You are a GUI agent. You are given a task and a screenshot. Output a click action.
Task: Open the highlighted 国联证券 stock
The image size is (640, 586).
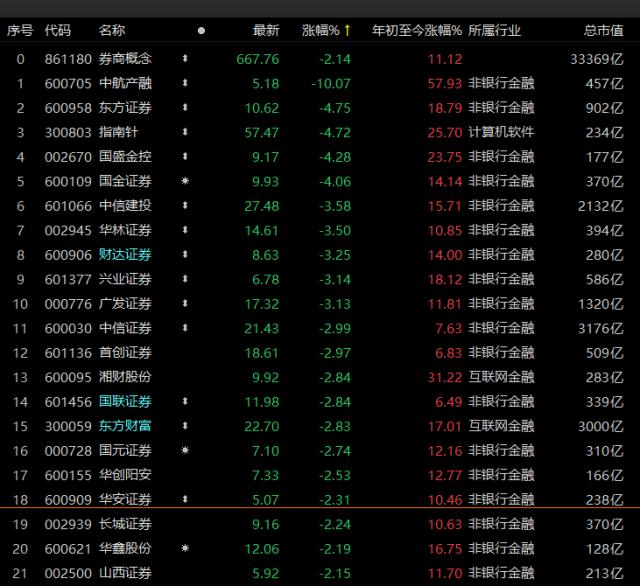(x=125, y=402)
